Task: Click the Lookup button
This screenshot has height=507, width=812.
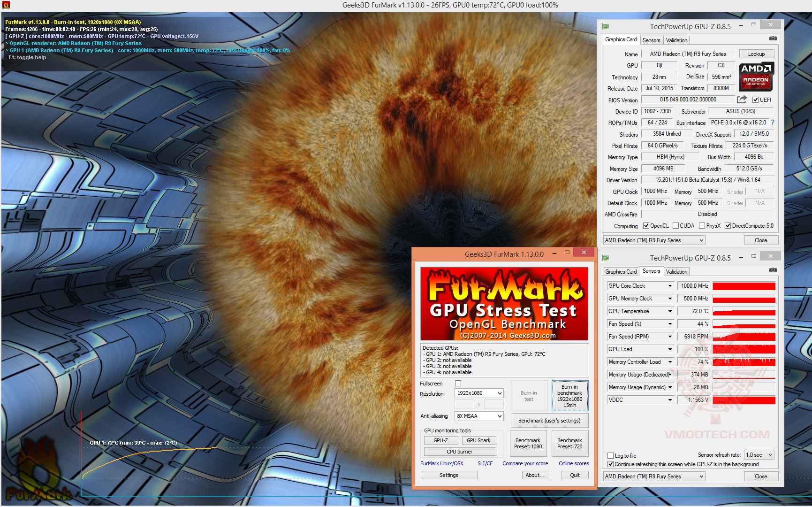Action: [756, 54]
